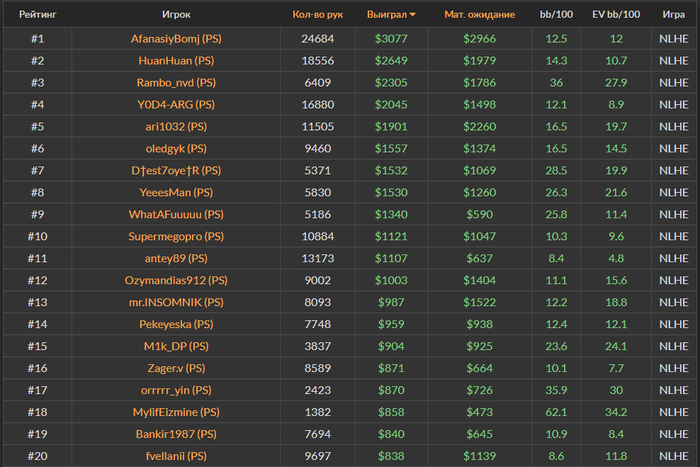Click the Рейтинг column header
This screenshot has width=700, height=467.
click(38, 15)
